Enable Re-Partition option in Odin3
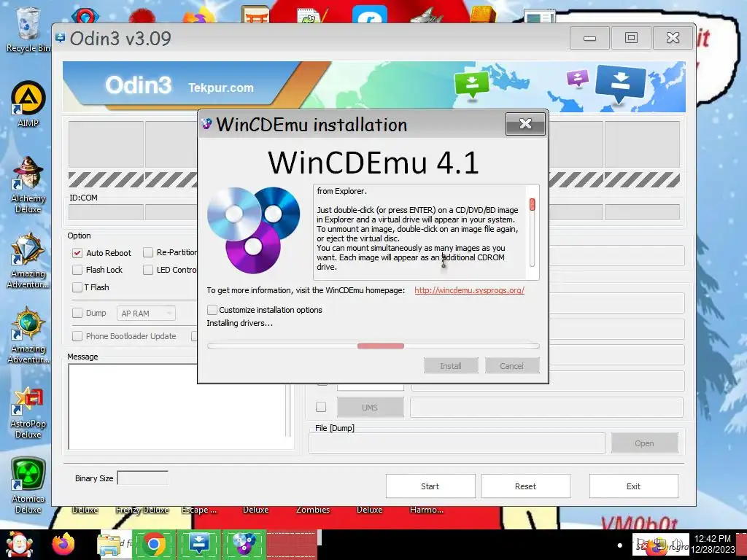747x560 pixels. pyautogui.click(x=148, y=252)
